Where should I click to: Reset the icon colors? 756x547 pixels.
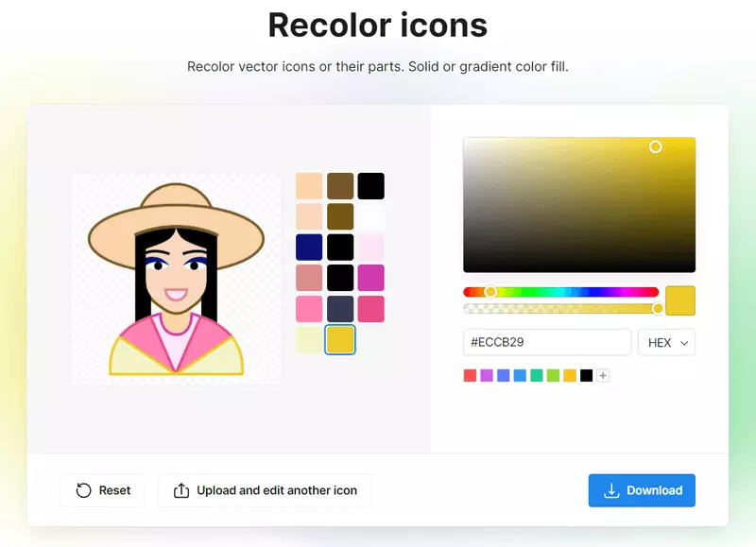tap(103, 490)
